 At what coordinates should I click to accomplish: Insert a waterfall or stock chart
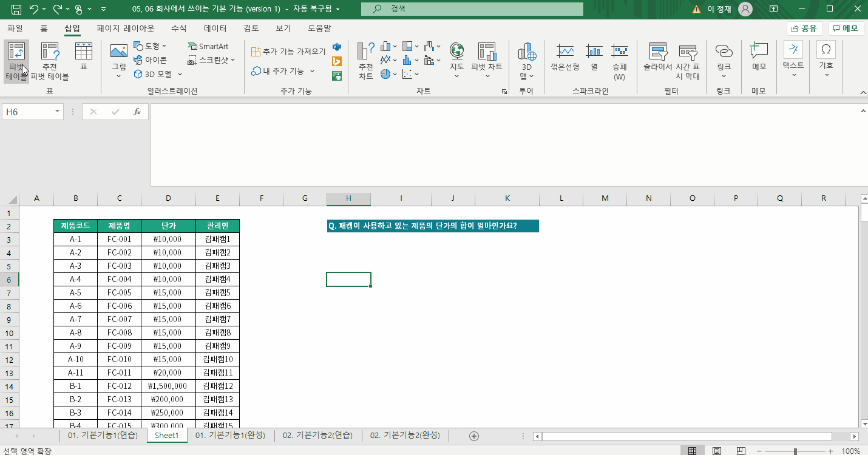coord(432,46)
